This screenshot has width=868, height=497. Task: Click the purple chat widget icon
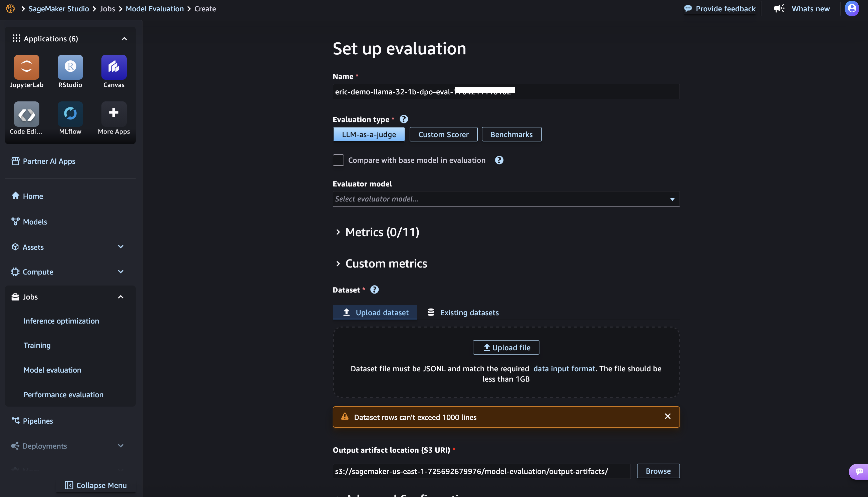pyautogui.click(x=859, y=471)
